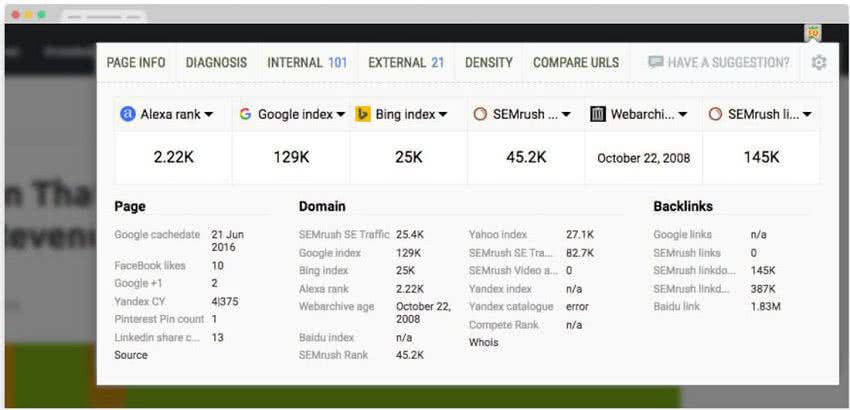850x410 pixels.
Task: Open the Internal 101 links tab
Action: [307, 62]
